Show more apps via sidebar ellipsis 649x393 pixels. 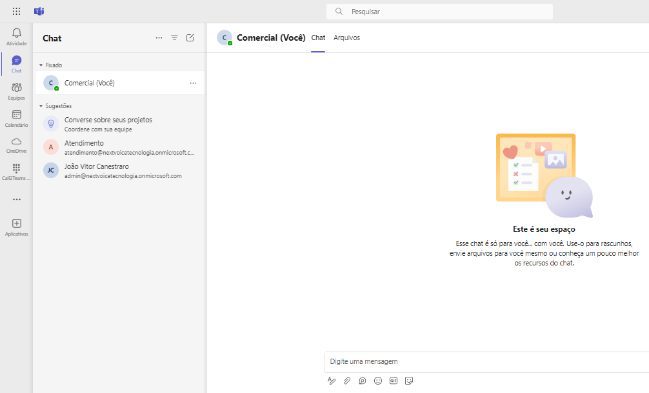[x=17, y=199]
